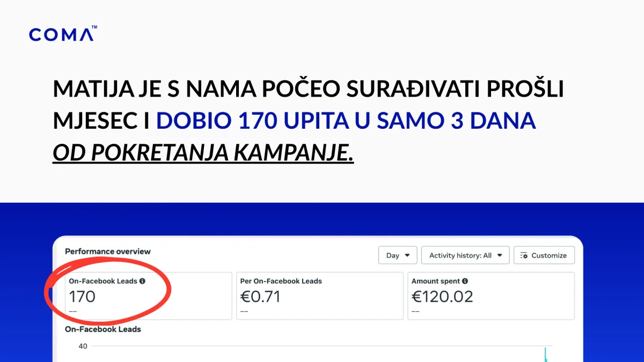Click the €120.02 spent value

(x=442, y=297)
